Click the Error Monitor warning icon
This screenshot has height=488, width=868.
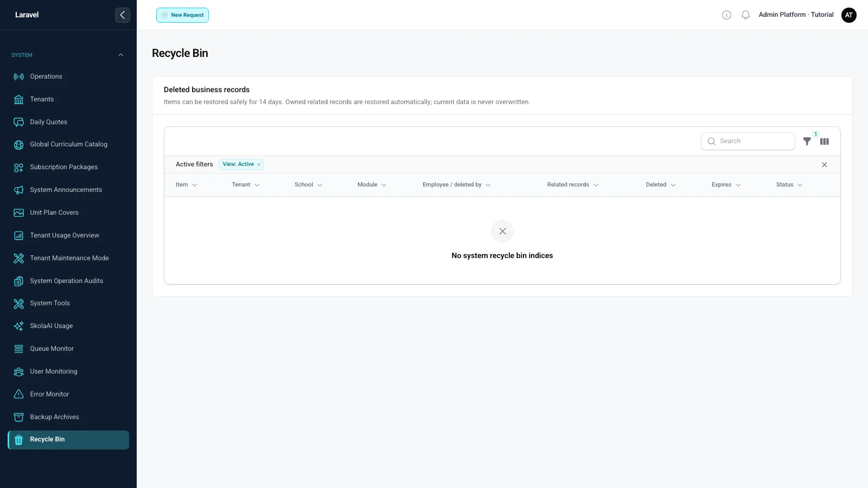19,394
